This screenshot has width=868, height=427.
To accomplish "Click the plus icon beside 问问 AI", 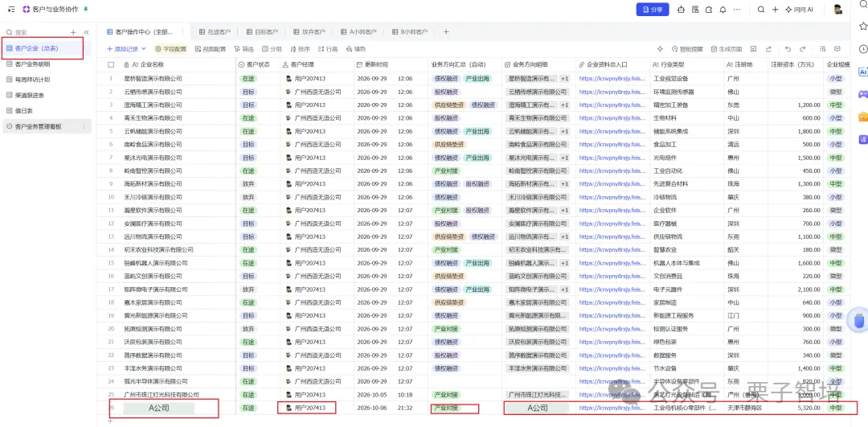I will point(775,10).
